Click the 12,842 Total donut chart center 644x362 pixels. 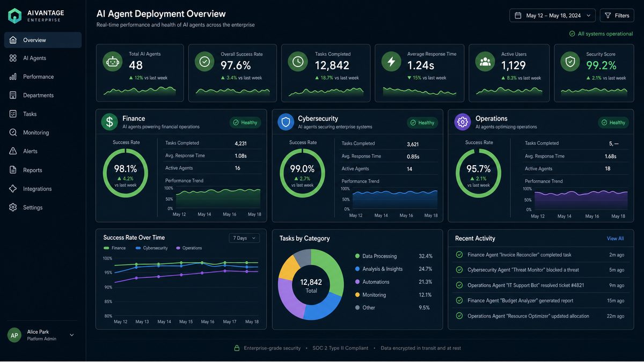tap(311, 286)
